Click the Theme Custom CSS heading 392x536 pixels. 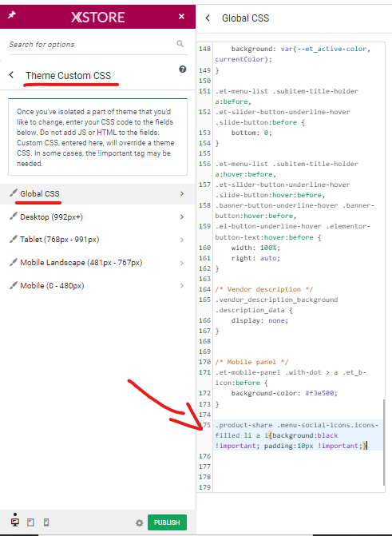point(69,76)
